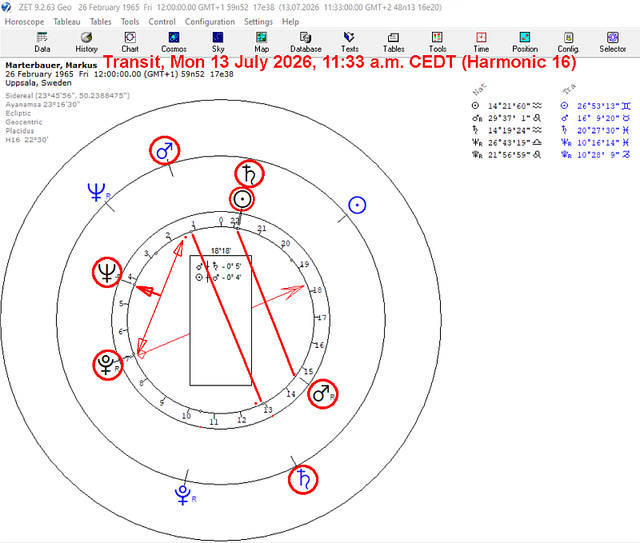Screen dimensions: 640x543
Task: Open the Data toolbar icon
Action: [x=42, y=38]
